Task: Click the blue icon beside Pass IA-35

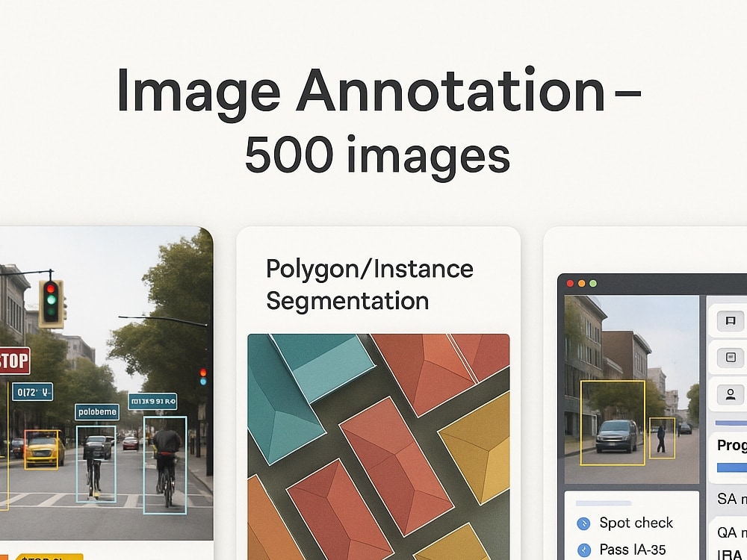Action: [583, 550]
